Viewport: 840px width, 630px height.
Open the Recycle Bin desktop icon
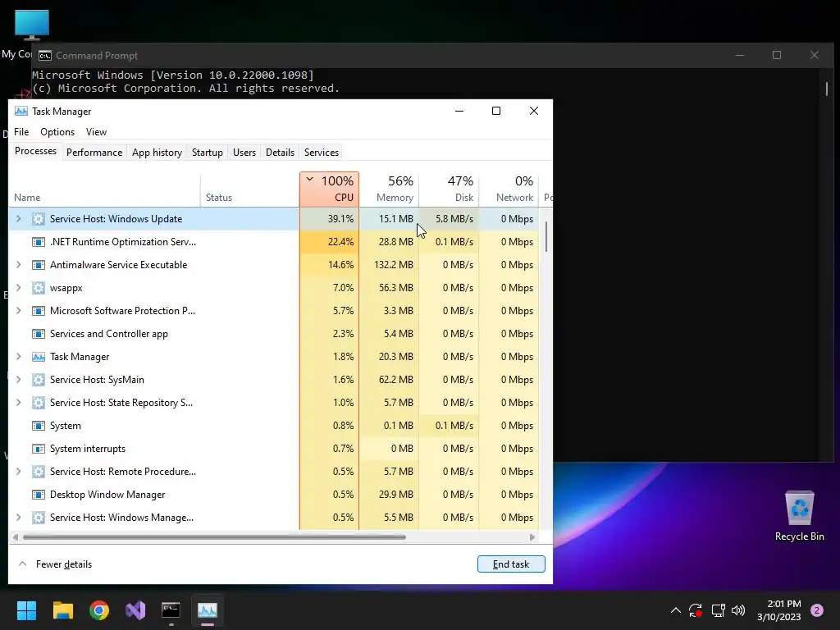pos(799,515)
